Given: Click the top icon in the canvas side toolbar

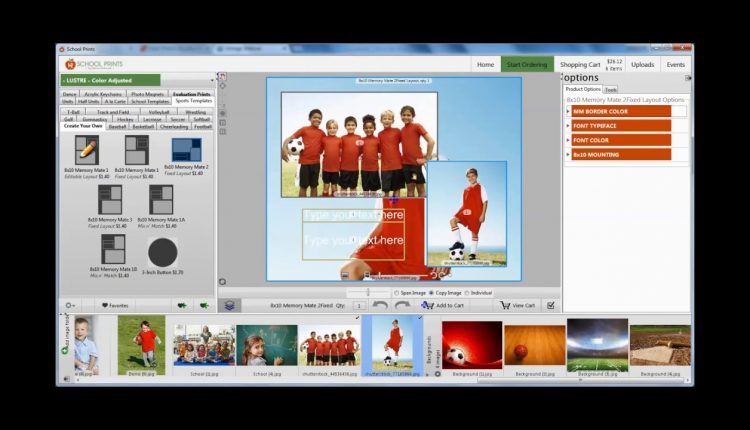Looking at the screenshot, I should [x=222, y=77].
